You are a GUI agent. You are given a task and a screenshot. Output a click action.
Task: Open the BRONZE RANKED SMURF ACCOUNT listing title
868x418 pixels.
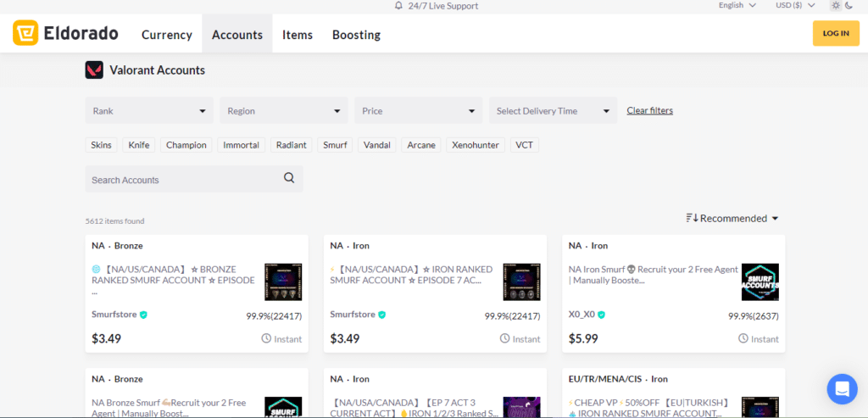[173, 280]
